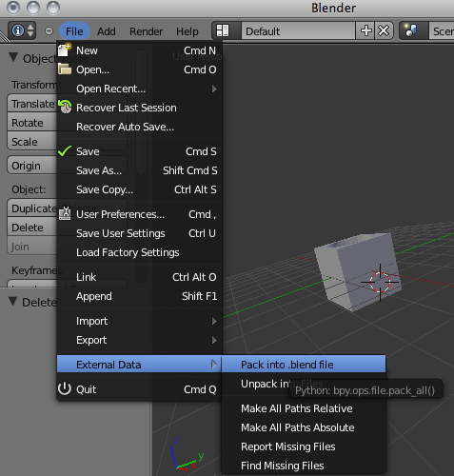The width and height of the screenshot is (454, 476).
Task: Collapse the Object Tools panel triangle
Action: click(13, 58)
